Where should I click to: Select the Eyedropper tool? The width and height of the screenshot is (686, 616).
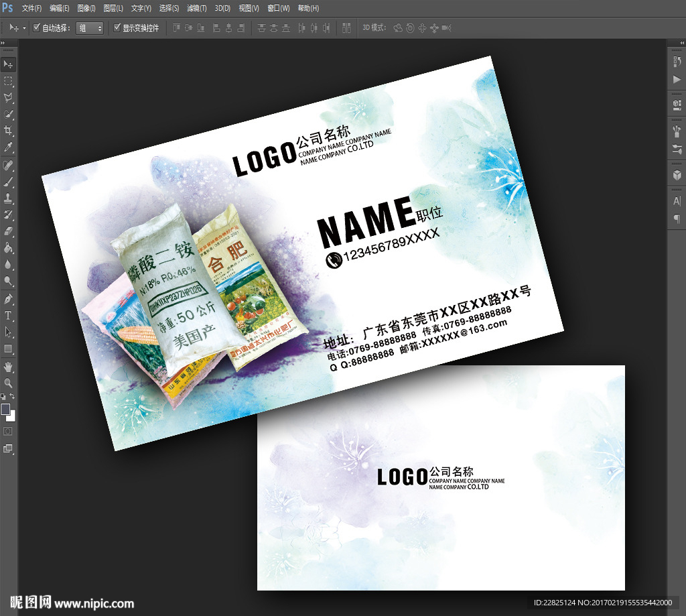tap(8, 147)
